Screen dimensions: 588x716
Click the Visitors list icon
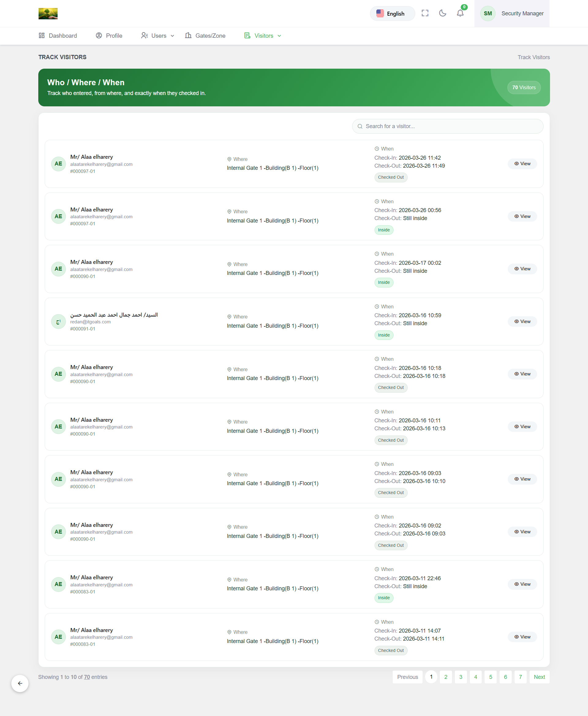click(247, 36)
